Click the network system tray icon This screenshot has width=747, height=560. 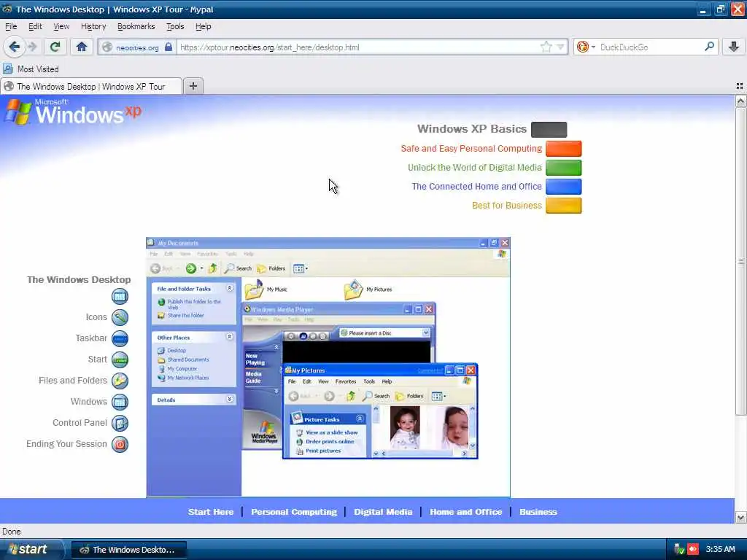pos(679,550)
